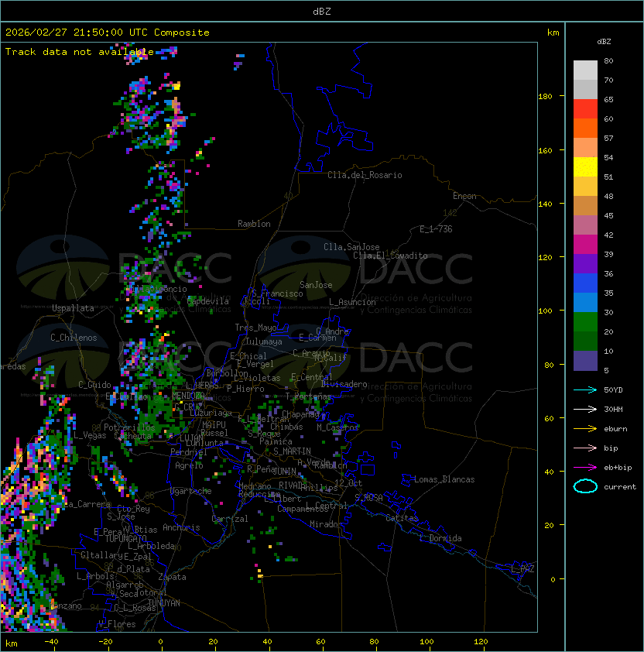Image resolution: width=644 pixels, height=652 pixels.
Task: Click the dBZ title at top
Action: 321,12
